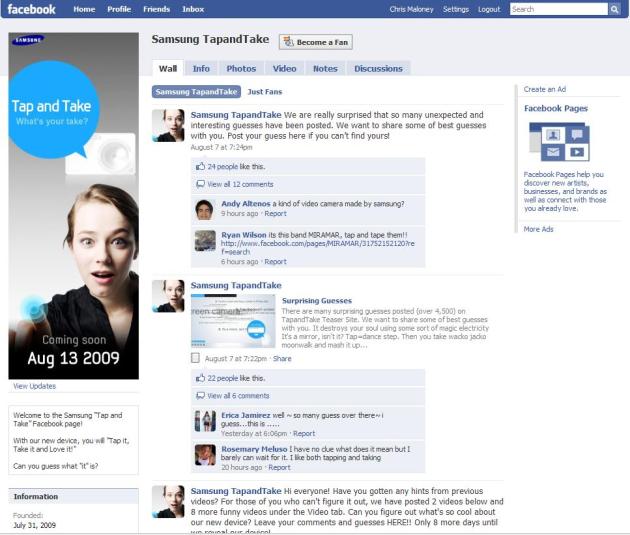Click the Facebook logo
The height and width of the screenshot is (535, 630).
[31, 9]
